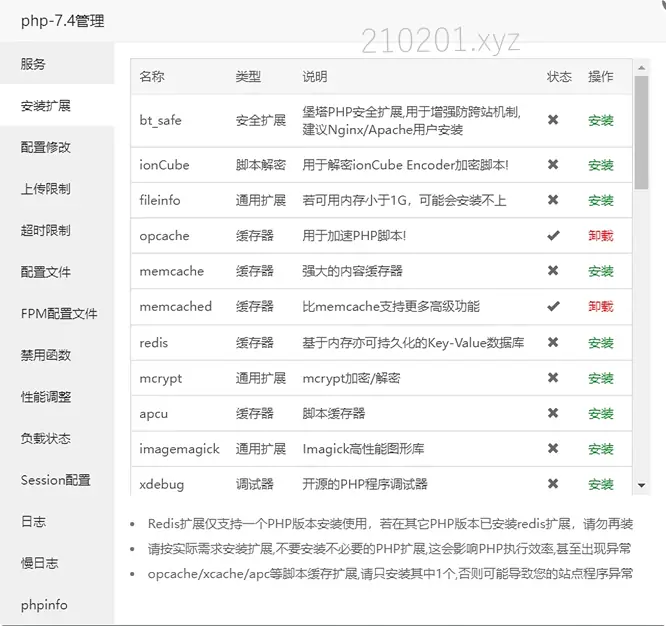Select the redis name cell
Image resolution: width=666 pixels, height=626 pixels.
point(154,343)
